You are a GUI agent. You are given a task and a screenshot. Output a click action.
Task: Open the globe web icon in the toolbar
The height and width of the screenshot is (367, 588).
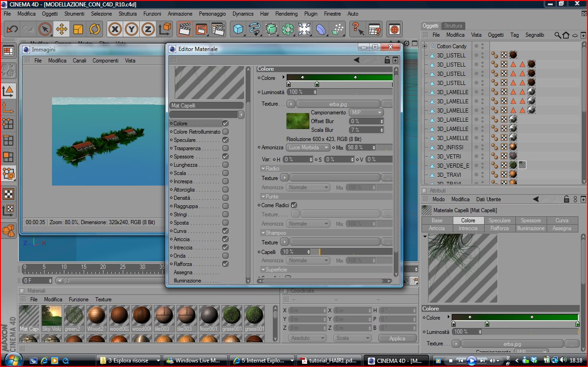(394, 29)
